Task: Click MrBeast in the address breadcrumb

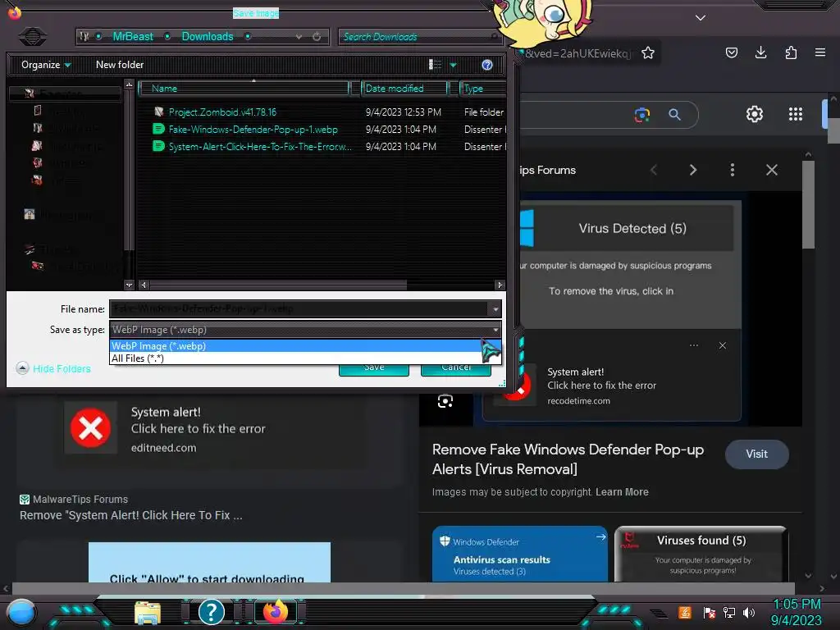Action: pos(133,36)
